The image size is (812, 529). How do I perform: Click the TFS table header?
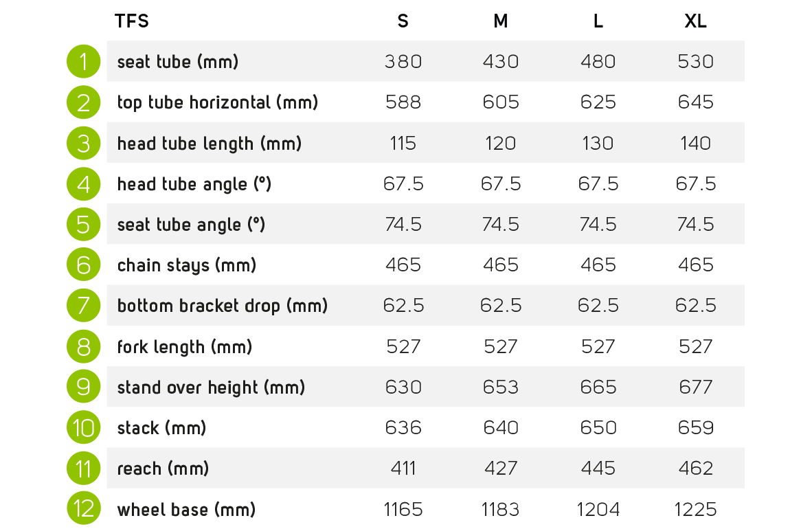[132, 21]
